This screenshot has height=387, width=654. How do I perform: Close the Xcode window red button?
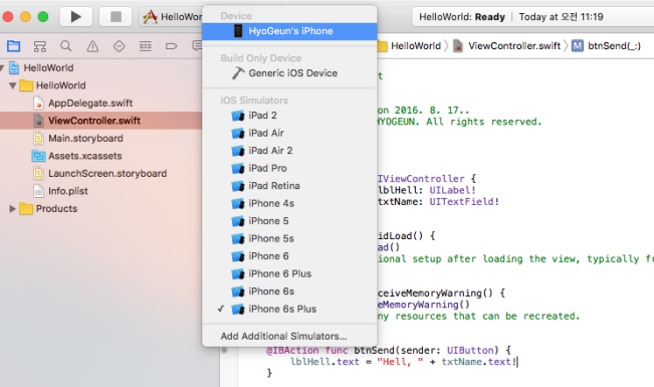[8, 17]
